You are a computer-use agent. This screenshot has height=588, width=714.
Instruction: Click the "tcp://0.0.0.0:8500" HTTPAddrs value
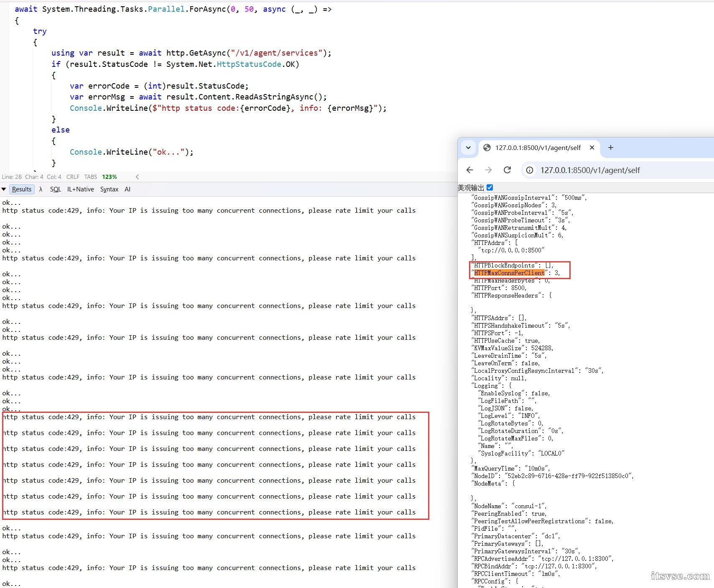tap(511, 250)
